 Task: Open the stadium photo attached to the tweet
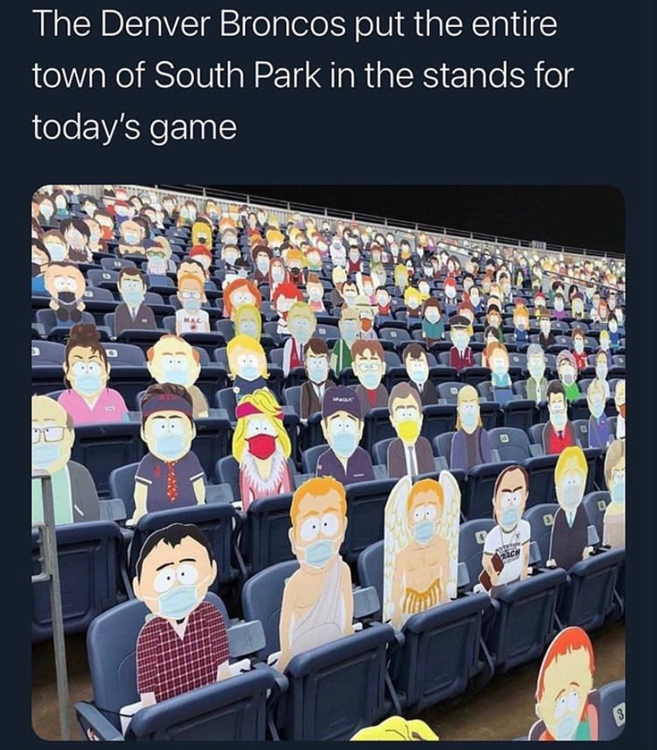(x=328, y=463)
